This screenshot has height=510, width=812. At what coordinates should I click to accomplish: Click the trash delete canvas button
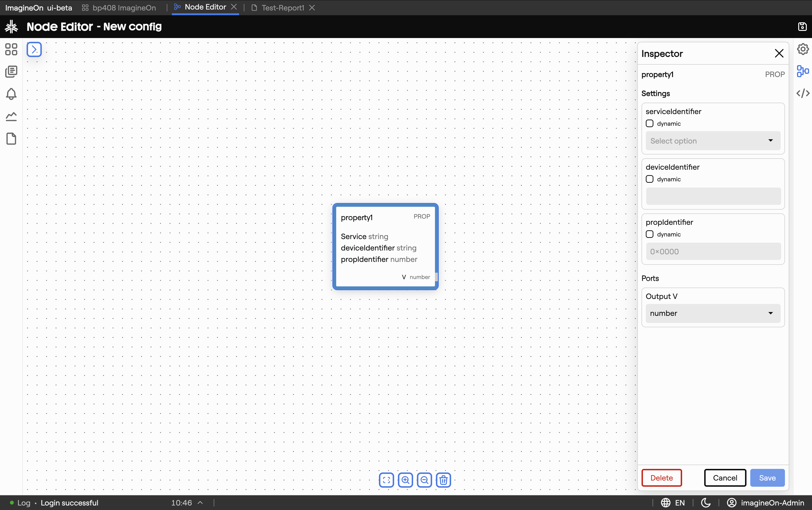444,480
